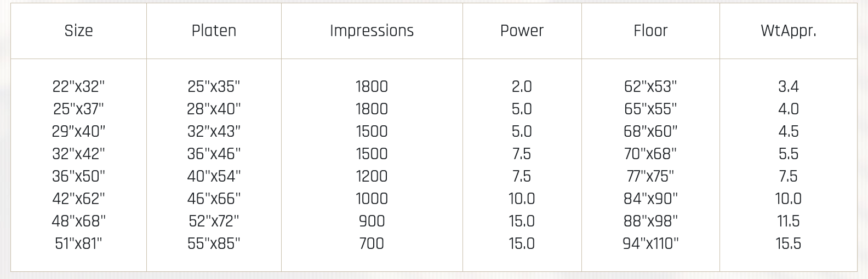Click the 51"x81" size entry

pos(78,243)
